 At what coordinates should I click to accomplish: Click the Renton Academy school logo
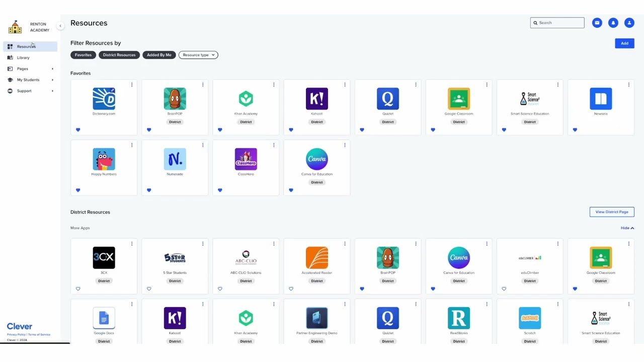[x=15, y=27]
